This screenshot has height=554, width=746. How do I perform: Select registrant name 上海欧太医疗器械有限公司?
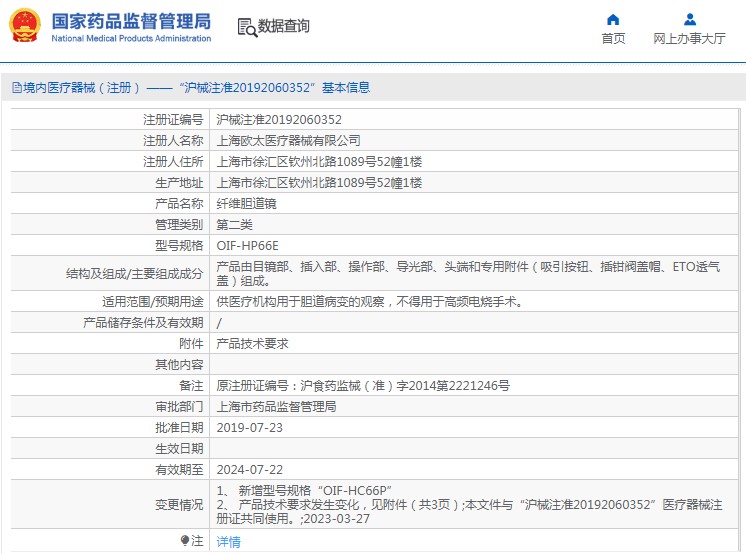[x=288, y=140]
